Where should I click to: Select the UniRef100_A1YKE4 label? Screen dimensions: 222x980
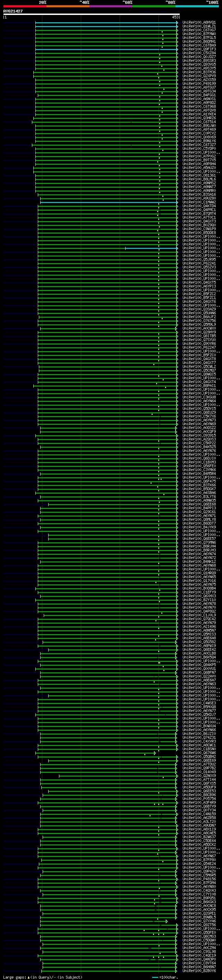pyautogui.click(x=199, y=114)
